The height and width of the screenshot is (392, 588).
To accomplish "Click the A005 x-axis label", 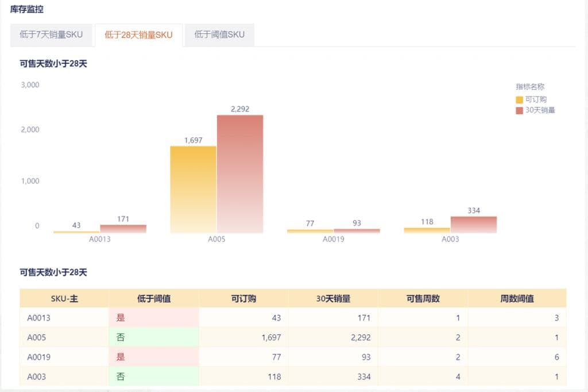I will coord(216,239).
